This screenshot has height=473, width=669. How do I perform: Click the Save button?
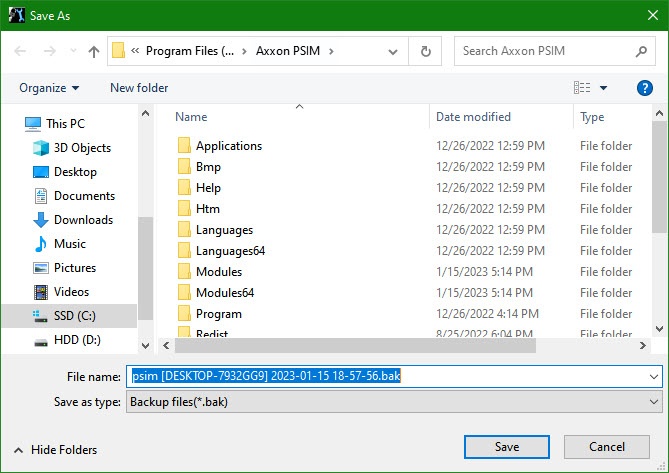pos(506,446)
